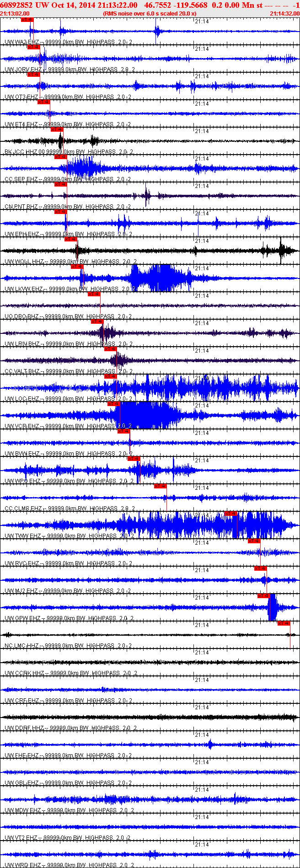Click the start time 21:13:02.00 label
The image size is (300, 868).
point(13,14)
